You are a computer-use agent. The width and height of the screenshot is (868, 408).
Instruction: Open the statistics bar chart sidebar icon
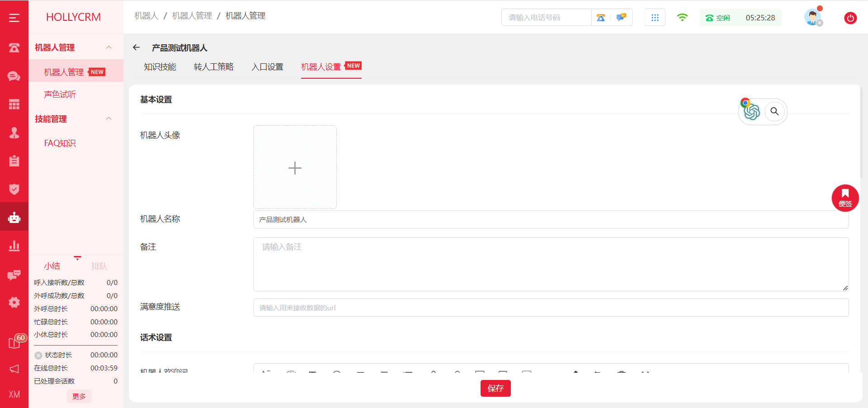coord(14,246)
